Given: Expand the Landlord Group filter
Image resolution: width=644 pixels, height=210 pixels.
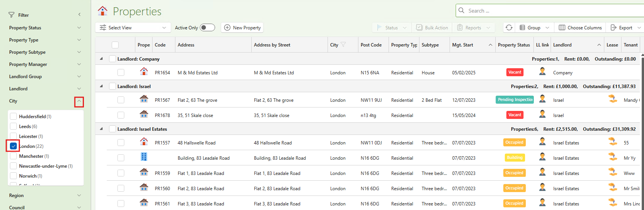Looking at the screenshot, I should pyautogui.click(x=79, y=76).
